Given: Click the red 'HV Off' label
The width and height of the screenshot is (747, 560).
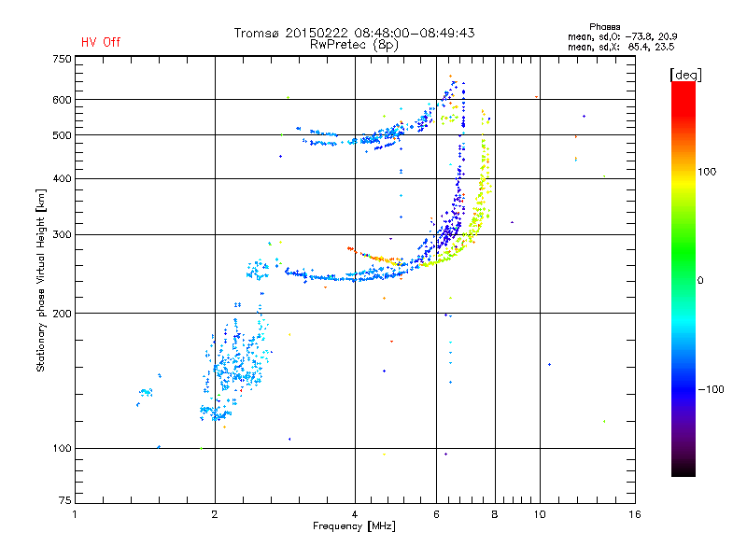Looking at the screenshot, I should pyautogui.click(x=101, y=42).
